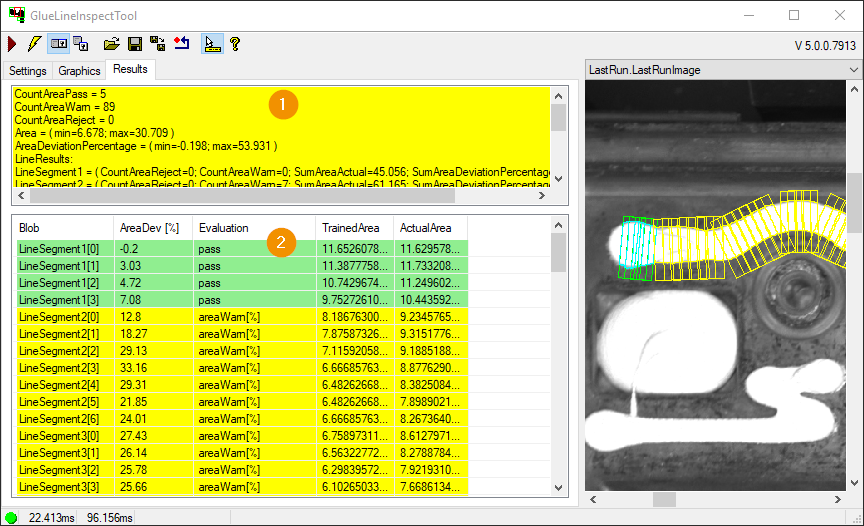The image size is (864, 526).
Task: Select the LineSegment1[3] blob cell
Action: (65, 300)
